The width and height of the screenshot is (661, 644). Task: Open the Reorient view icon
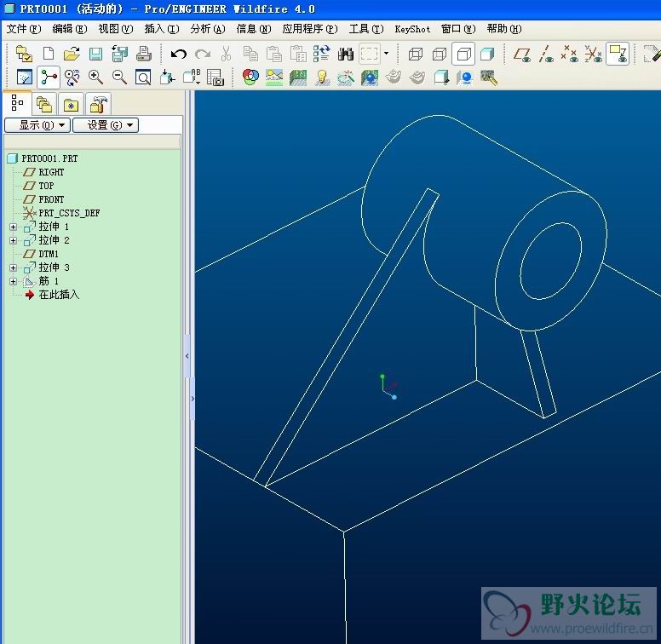point(167,78)
